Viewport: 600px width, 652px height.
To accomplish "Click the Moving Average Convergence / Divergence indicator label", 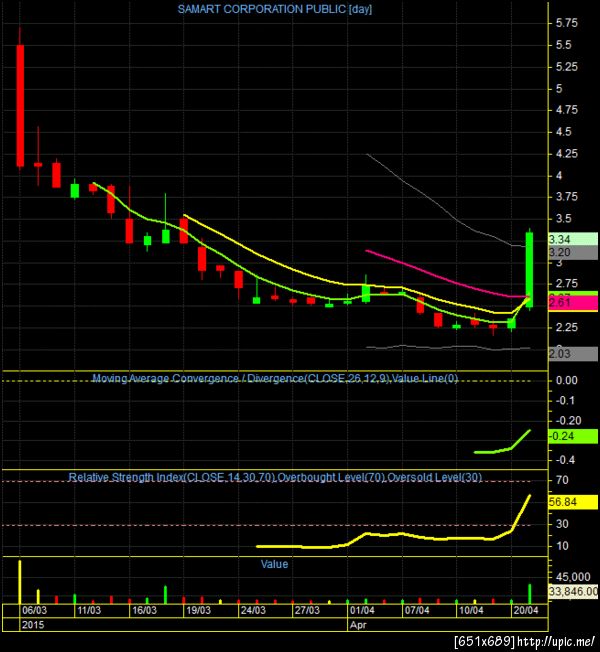I will click(274, 378).
